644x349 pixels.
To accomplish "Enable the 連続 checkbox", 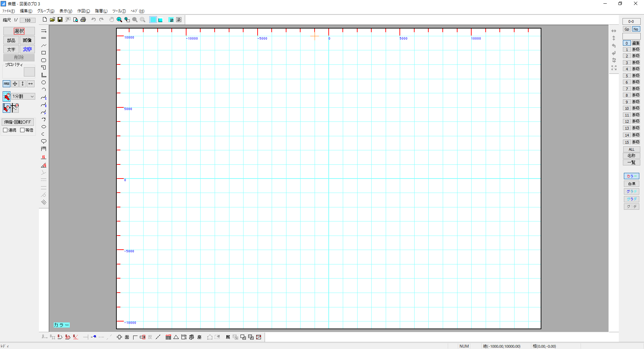I will tap(5, 130).
